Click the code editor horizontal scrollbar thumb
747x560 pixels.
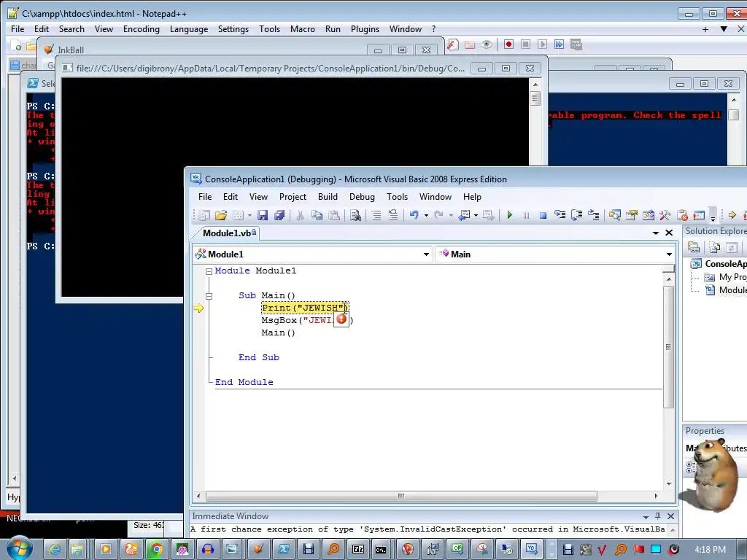click(x=401, y=496)
